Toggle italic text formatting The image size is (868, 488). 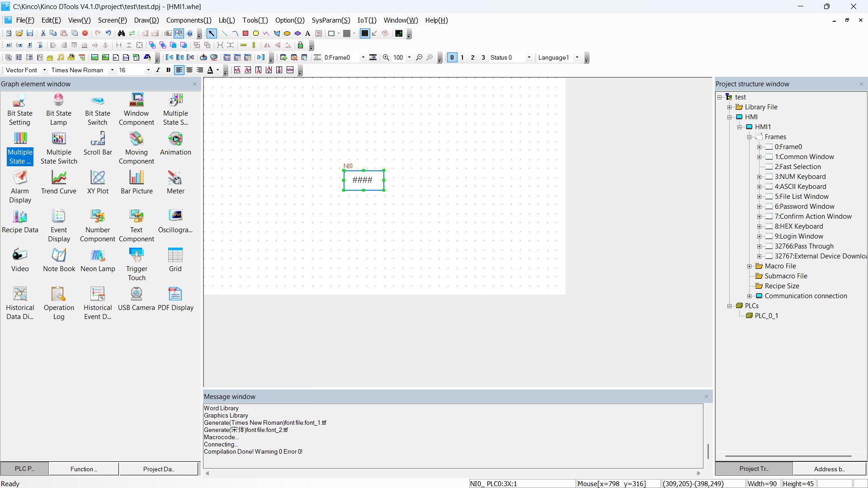(158, 70)
